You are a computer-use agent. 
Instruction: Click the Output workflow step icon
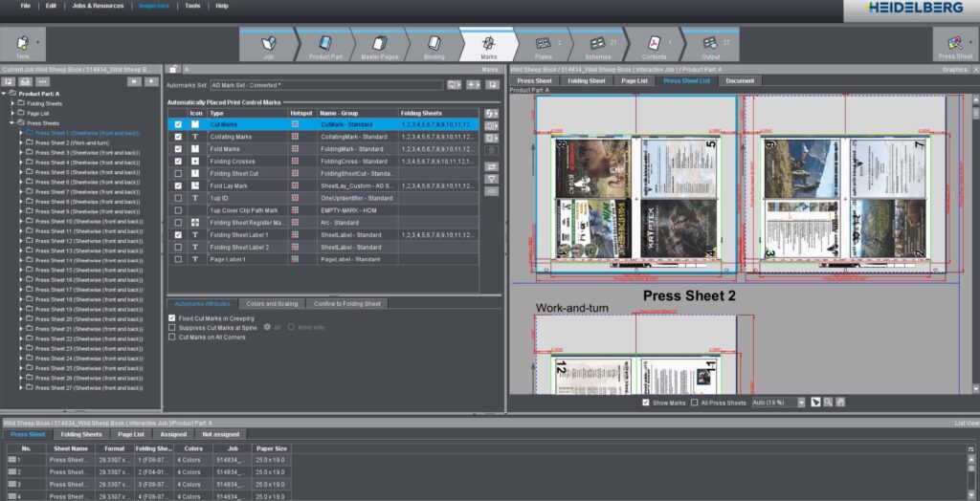710,43
